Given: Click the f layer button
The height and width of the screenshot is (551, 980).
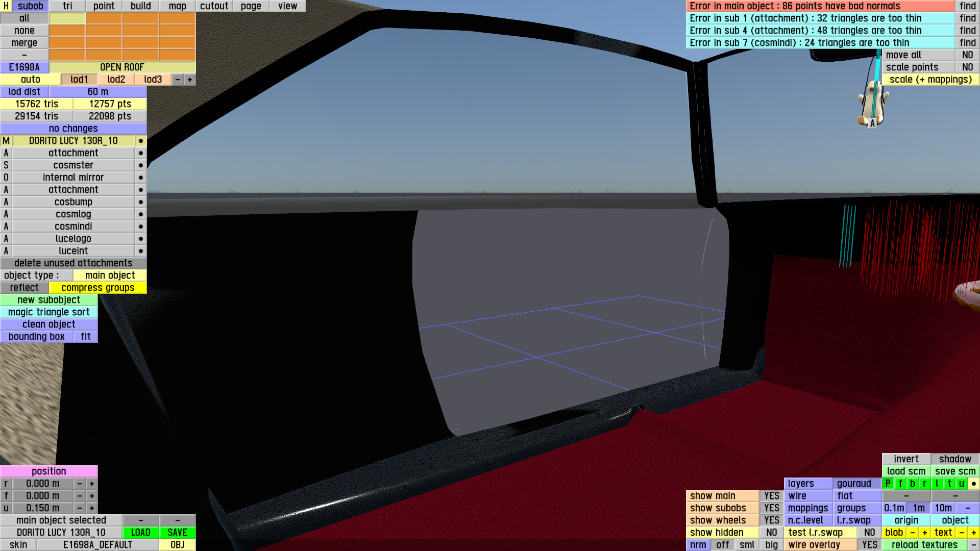Looking at the screenshot, I should (x=900, y=484).
